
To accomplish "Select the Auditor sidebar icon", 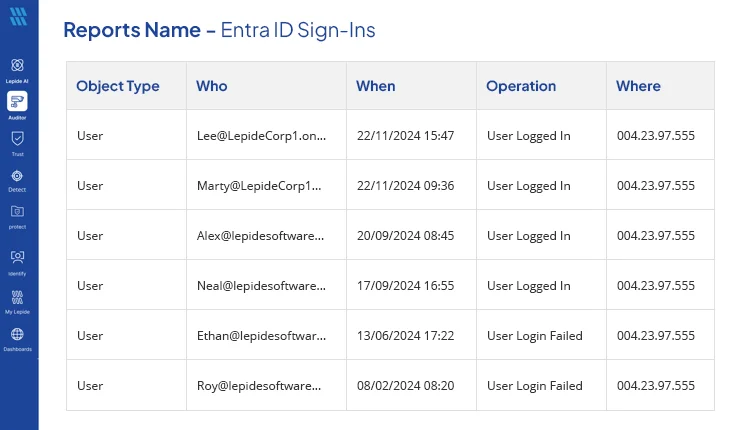I will 17,101.
